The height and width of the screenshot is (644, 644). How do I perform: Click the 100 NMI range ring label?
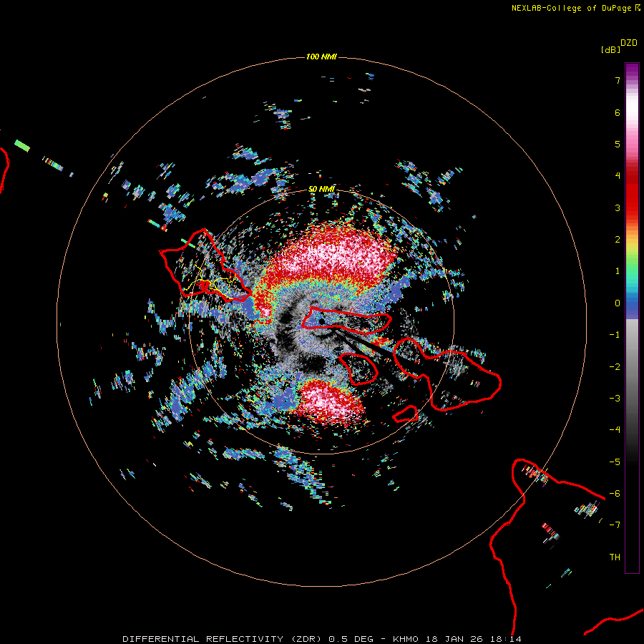pos(321,57)
